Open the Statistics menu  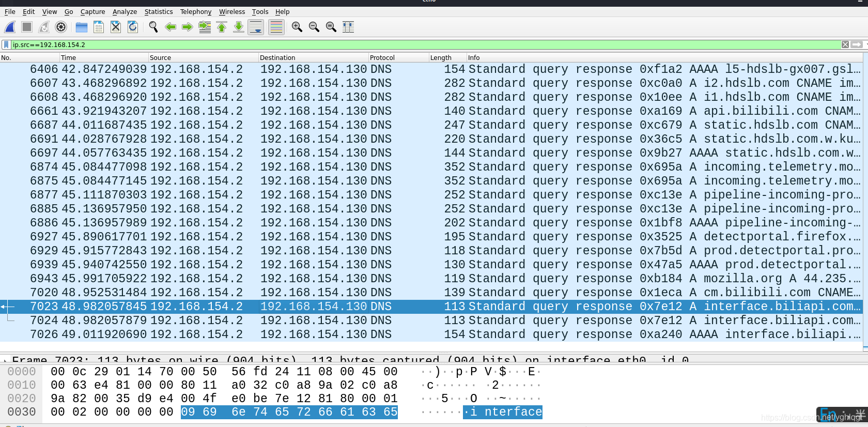coord(159,11)
